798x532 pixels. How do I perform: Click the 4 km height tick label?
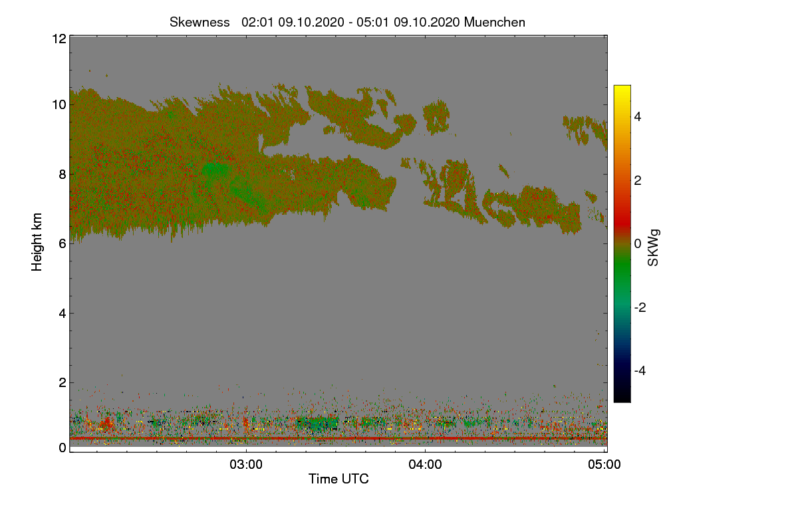click(x=62, y=313)
